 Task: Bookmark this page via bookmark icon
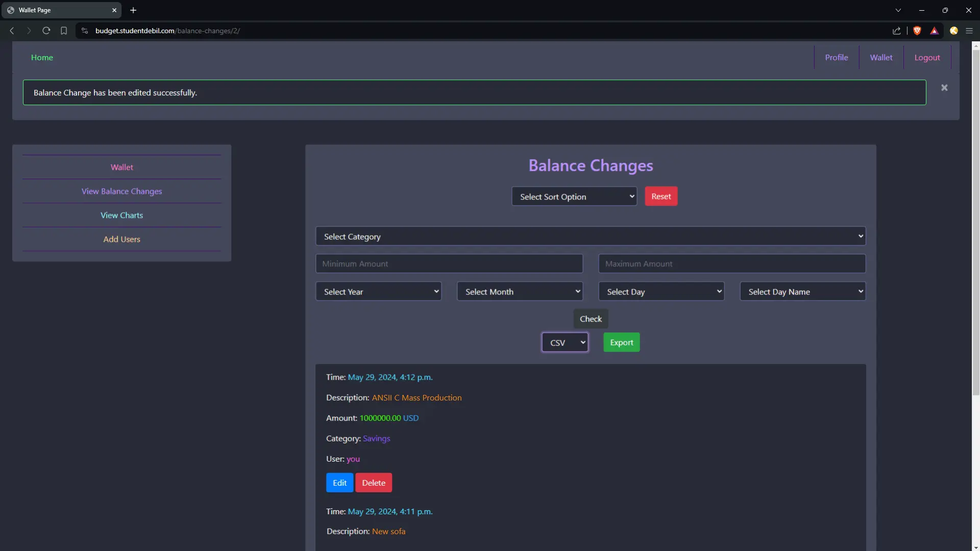64,31
